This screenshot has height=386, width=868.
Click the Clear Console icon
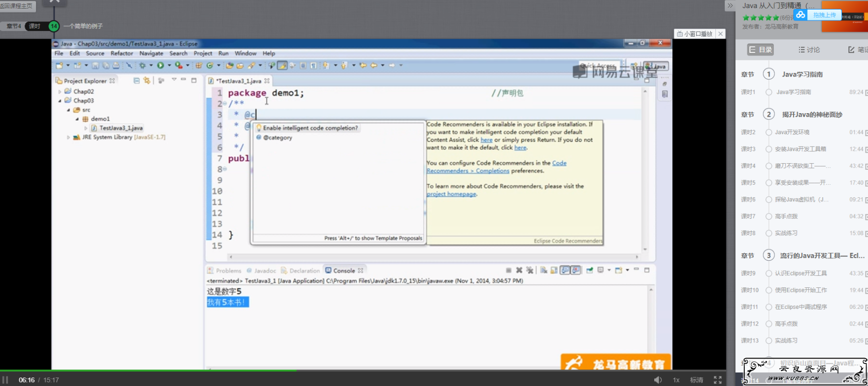point(544,270)
